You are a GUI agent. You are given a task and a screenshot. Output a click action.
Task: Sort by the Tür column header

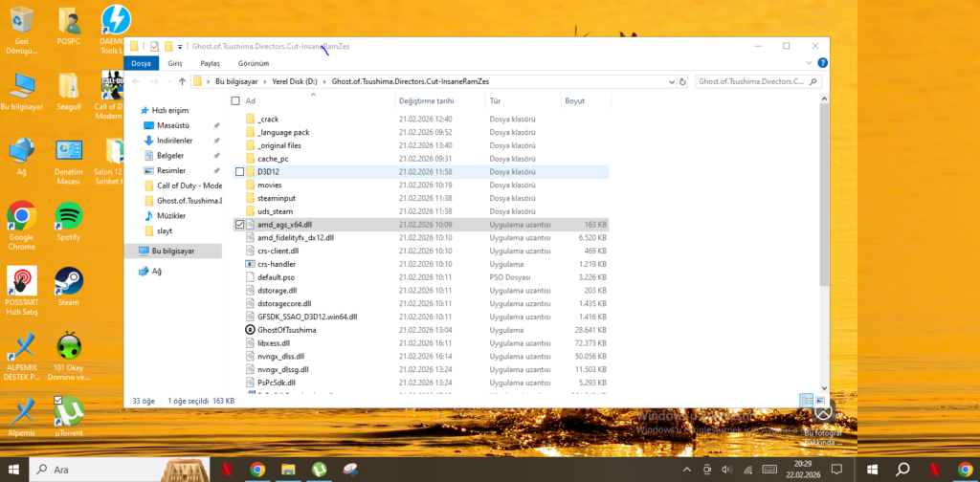click(x=523, y=100)
